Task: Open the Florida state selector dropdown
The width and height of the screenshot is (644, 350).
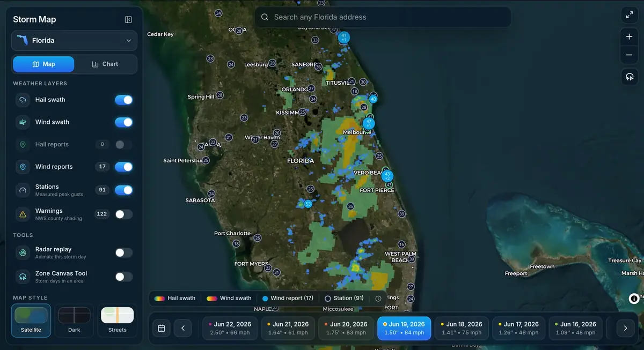Action: pos(74,41)
